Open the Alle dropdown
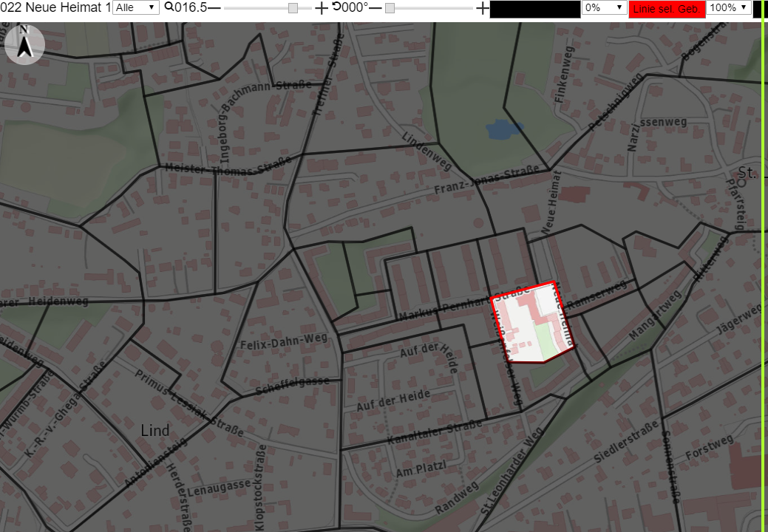This screenshot has width=768, height=532. coord(136,7)
